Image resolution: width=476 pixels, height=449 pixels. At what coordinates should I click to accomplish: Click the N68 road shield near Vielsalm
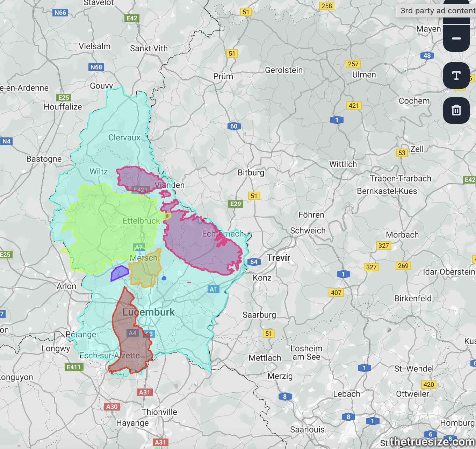coord(96,67)
